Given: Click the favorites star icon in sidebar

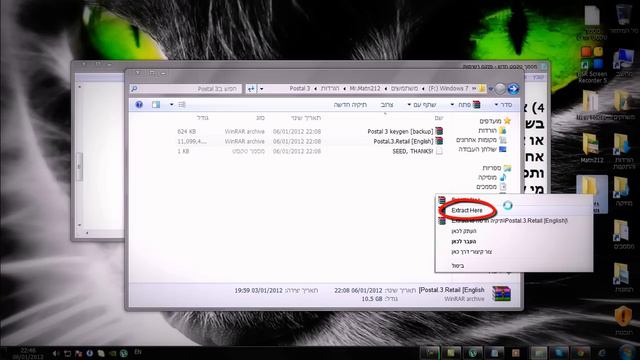Looking at the screenshot, I should click(x=507, y=120).
